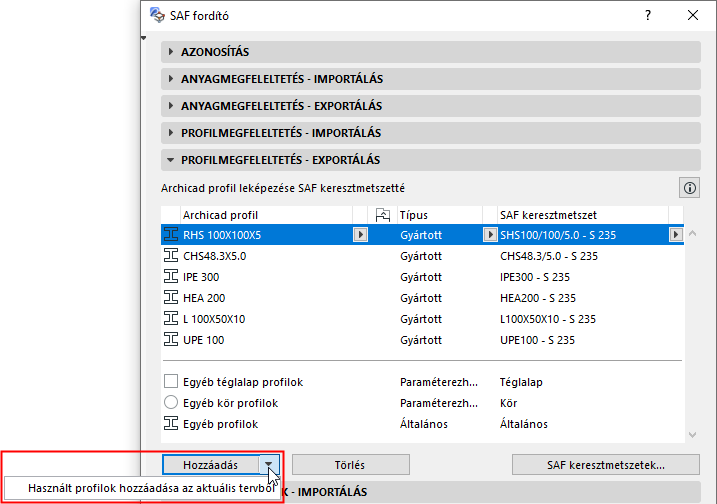717x504 pixels.
Task: Open the SHS100/100/5.0 cross-section arrow
Action: click(675, 235)
